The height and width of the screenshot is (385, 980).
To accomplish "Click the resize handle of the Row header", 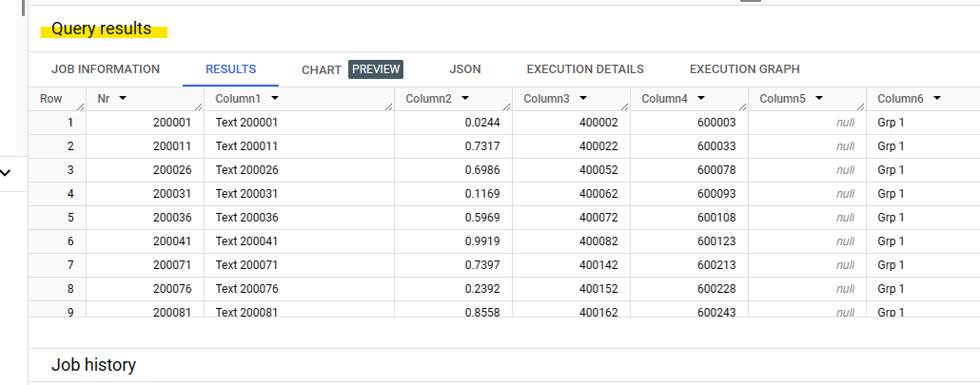I will (80, 106).
